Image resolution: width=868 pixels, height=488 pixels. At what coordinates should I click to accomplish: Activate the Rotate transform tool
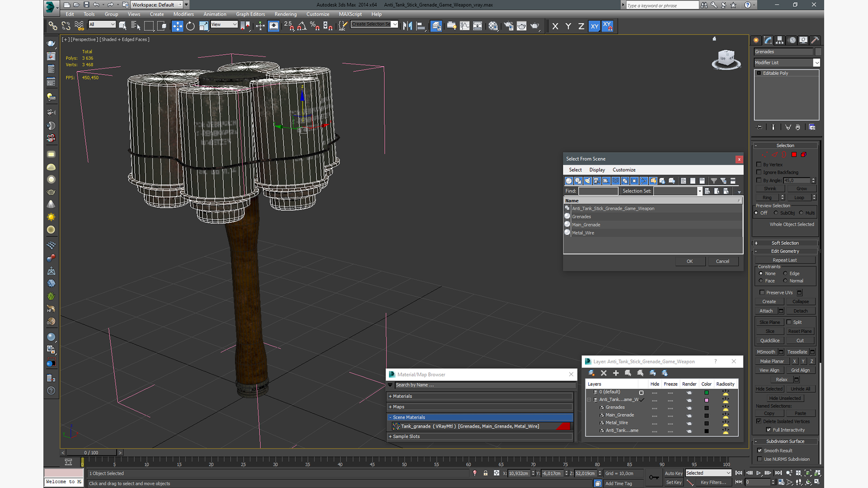[x=190, y=26]
